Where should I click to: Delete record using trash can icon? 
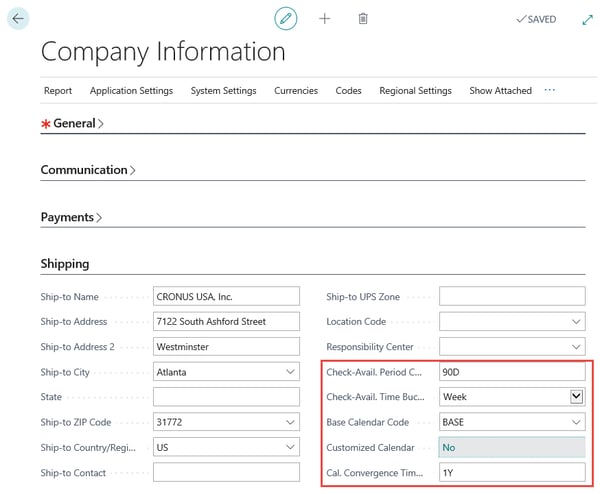(363, 18)
